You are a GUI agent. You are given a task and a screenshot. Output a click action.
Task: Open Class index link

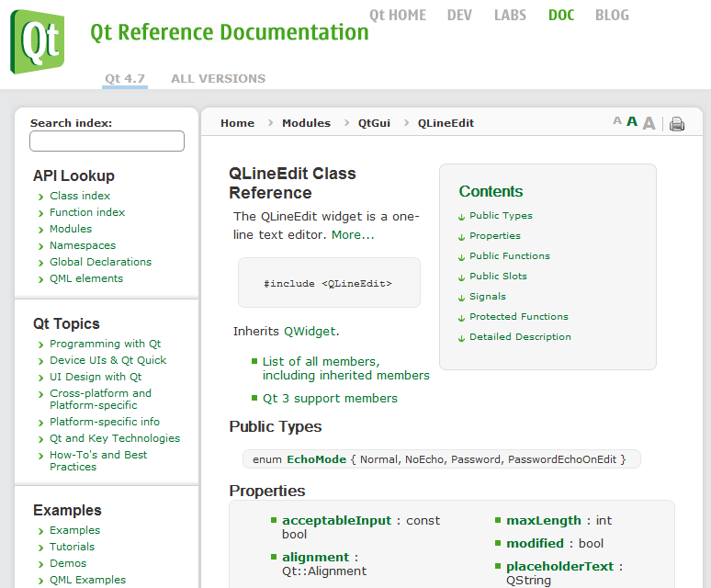tap(80, 196)
